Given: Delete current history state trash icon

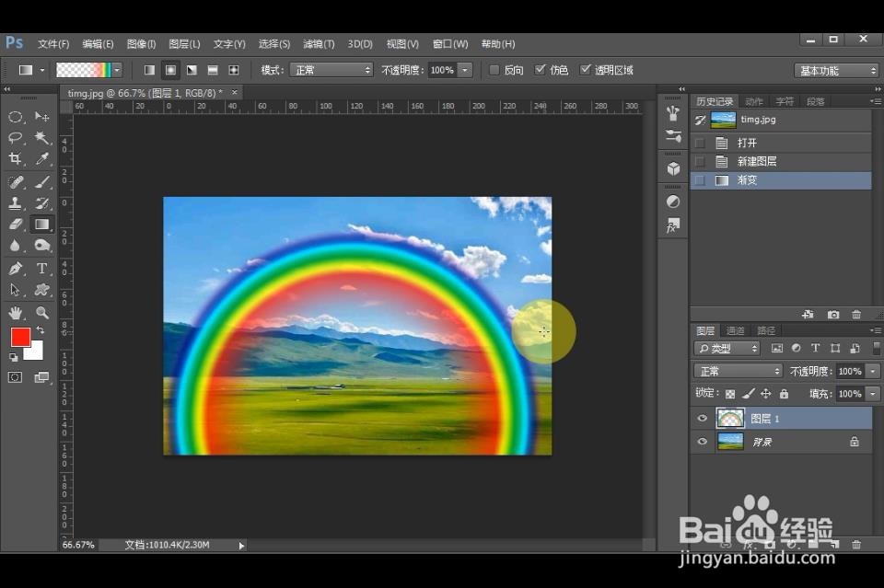Looking at the screenshot, I should click(x=856, y=315).
